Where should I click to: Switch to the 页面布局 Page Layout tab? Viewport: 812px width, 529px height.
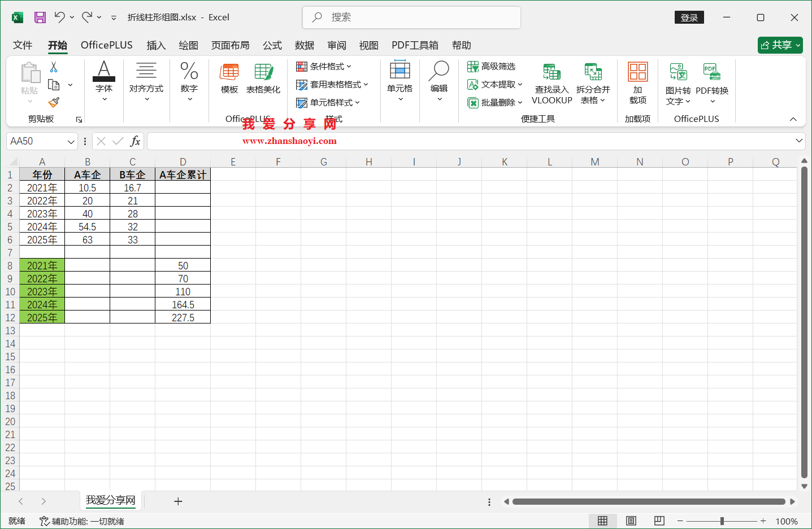tap(230, 45)
